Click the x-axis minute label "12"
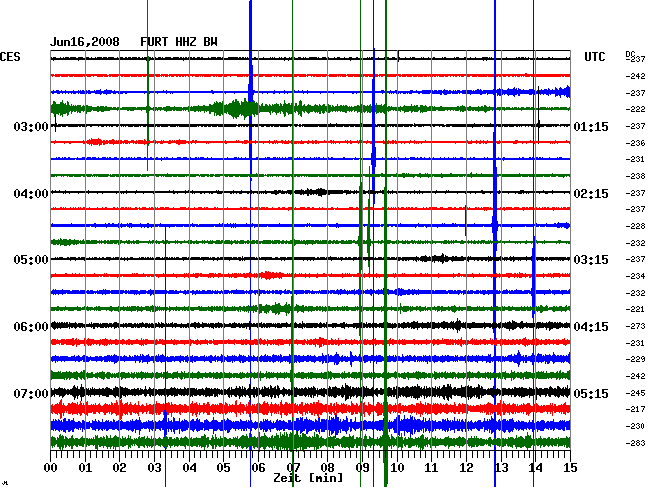Viewport: 650px width, 494px height. coord(466,468)
